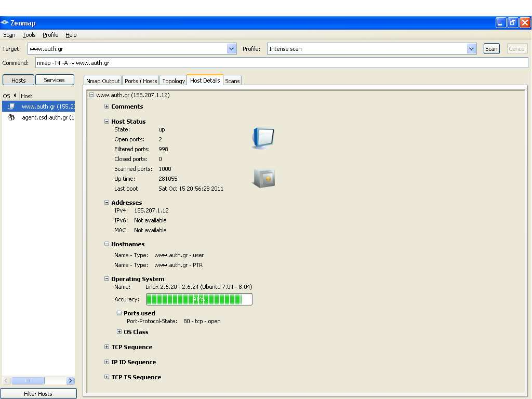The width and height of the screenshot is (532, 399).
Task: Click the horizontal scrollbar thumb in host list
Action: click(28, 381)
